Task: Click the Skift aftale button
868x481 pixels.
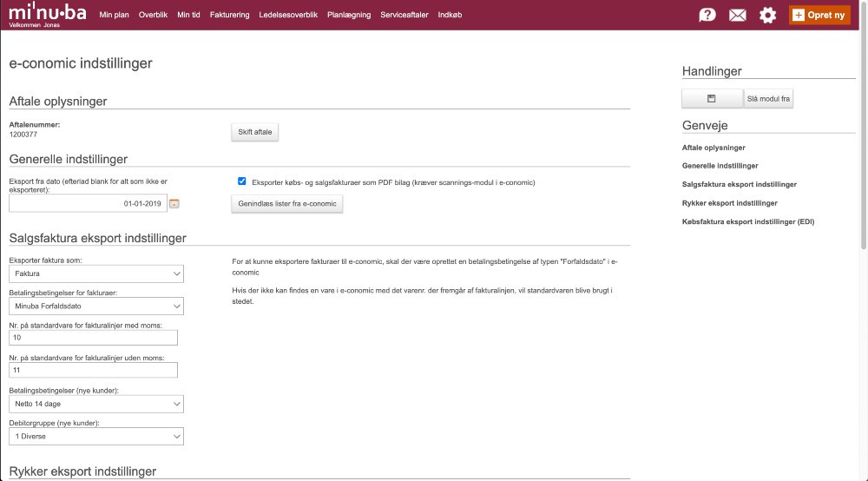Action: [255, 132]
